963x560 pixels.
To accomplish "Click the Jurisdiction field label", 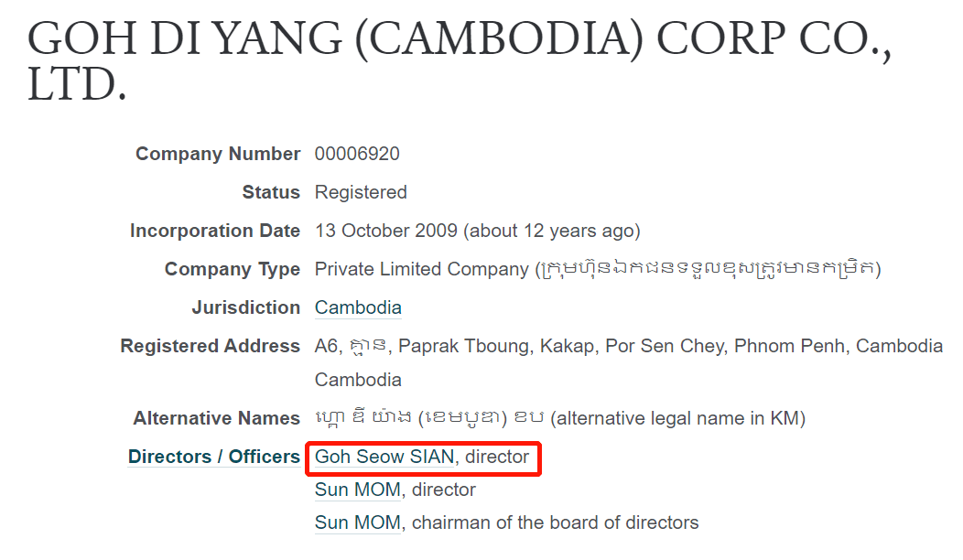I will point(245,308).
